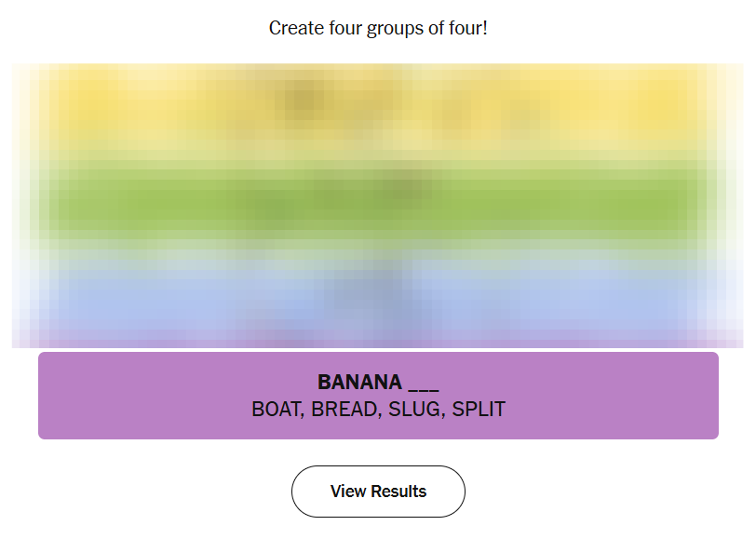This screenshot has width=756, height=539.
Task: Click the word BOAT in purple group
Action: [x=276, y=410]
